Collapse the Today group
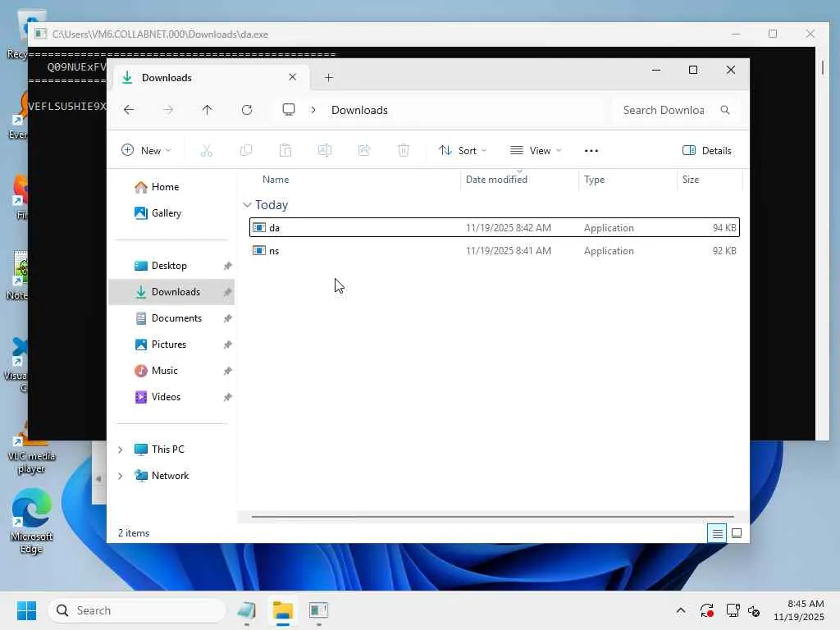The height and width of the screenshot is (630, 840). 247,205
